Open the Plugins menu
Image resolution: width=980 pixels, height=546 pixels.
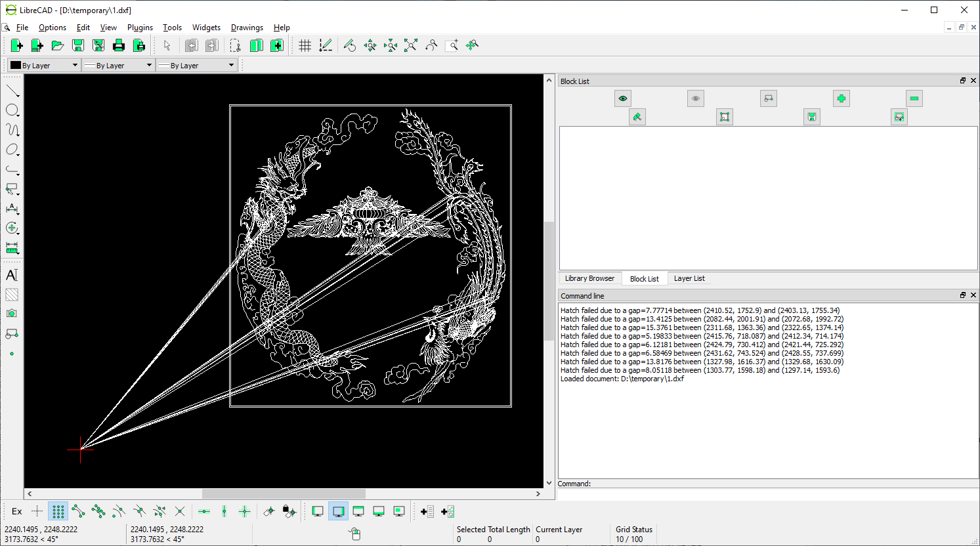coord(140,28)
